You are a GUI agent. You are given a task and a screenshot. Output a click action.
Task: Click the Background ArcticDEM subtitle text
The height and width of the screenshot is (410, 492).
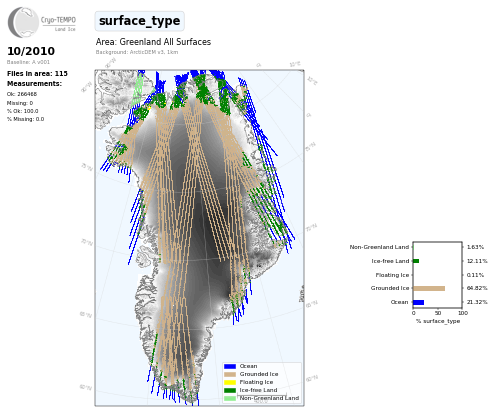point(137,52)
